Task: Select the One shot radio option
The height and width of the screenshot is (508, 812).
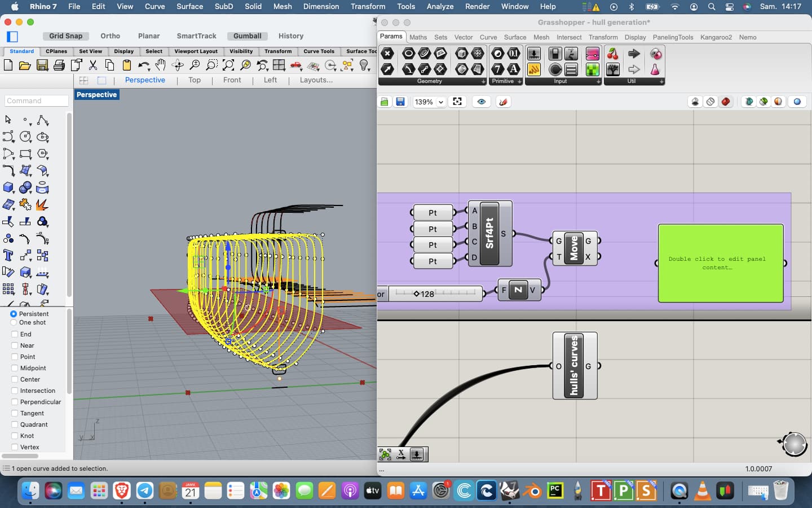Action: 14,323
